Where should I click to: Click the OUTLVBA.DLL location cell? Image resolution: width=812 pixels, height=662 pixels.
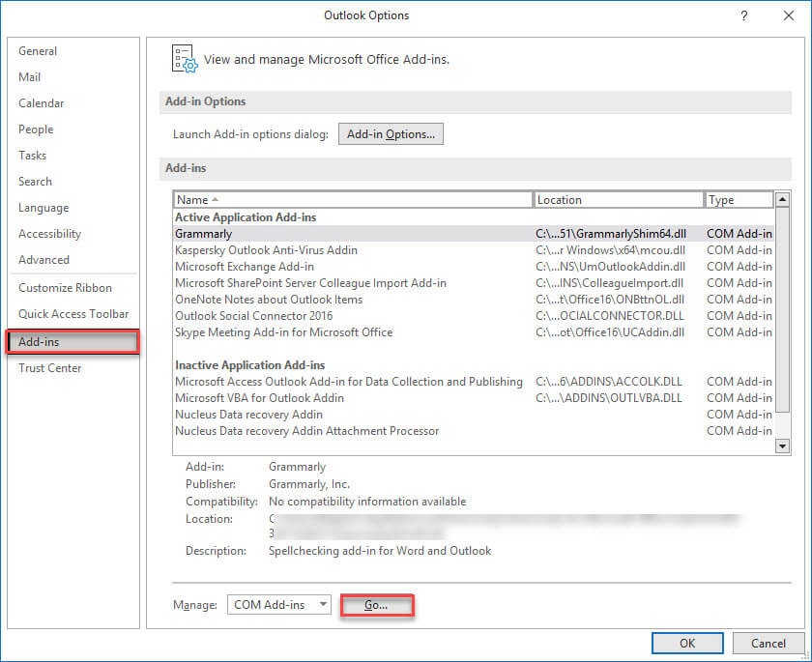(x=609, y=398)
